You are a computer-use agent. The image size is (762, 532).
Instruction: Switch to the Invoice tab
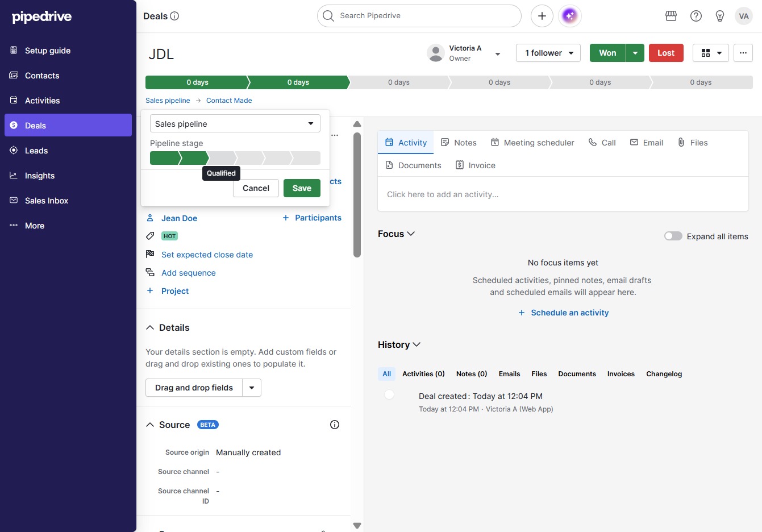[476, 165]
